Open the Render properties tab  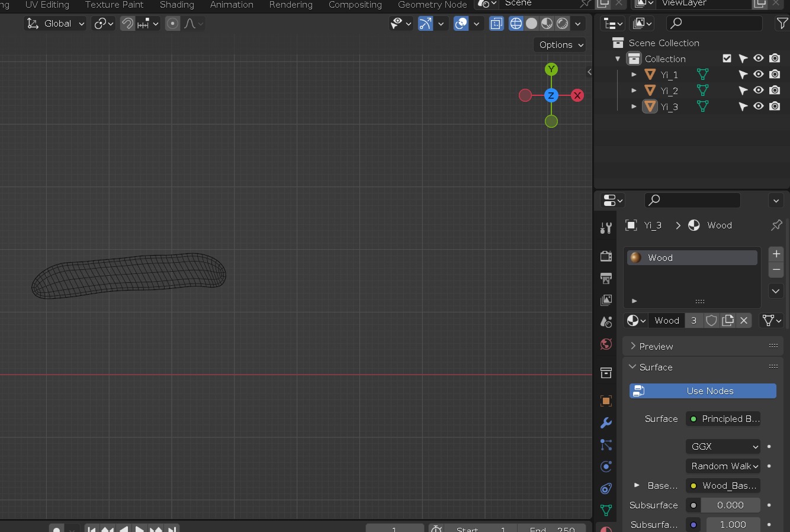pyautogui.click(x=606, y=256)
